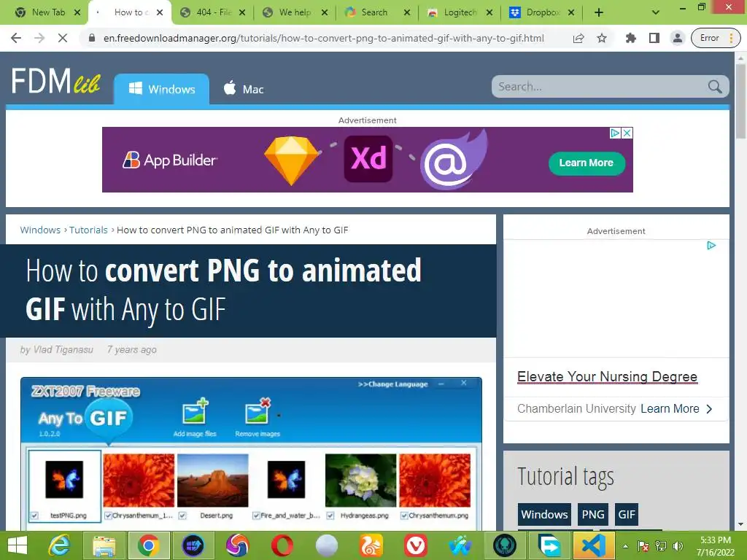
Task: Switch to the We help tab
Action: pyautogui.click(x=295, y=12)
